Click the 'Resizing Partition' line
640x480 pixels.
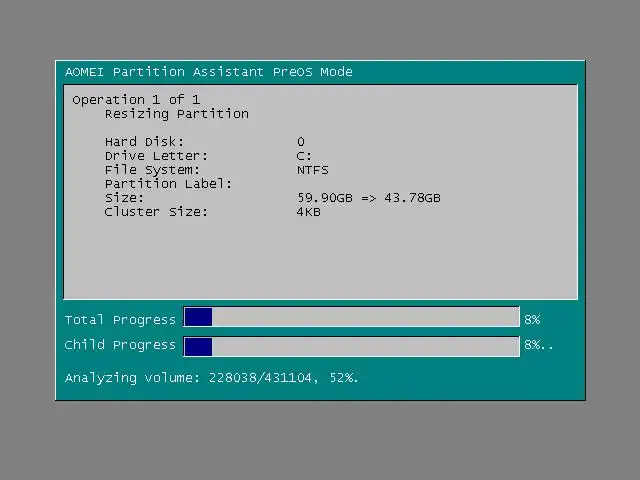point(177,114)
